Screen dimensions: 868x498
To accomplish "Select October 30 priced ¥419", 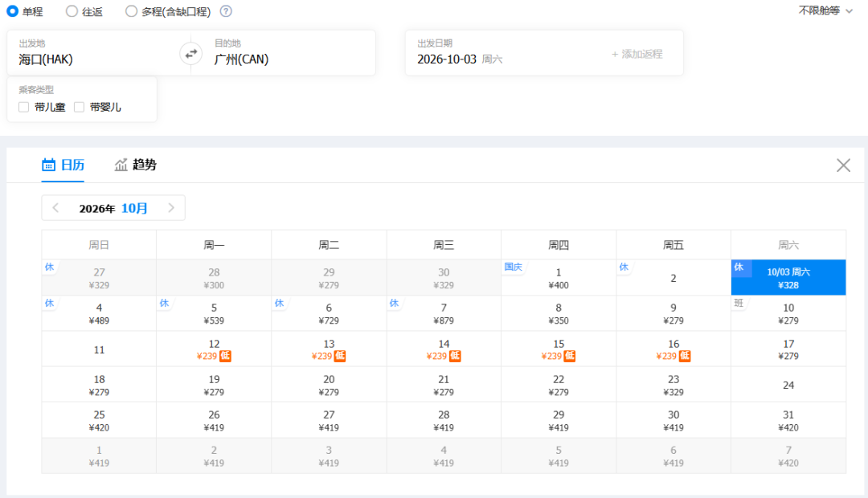I will click(674, 420).
